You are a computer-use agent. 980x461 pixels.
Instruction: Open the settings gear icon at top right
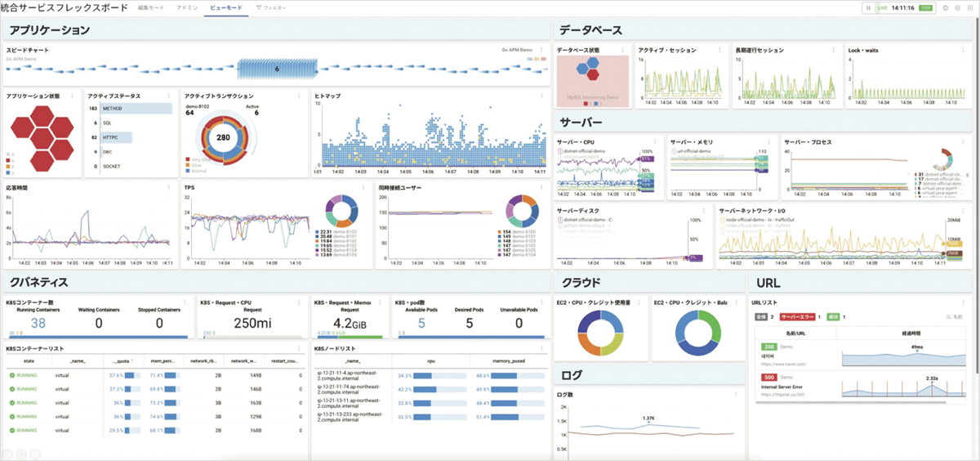click(x=957, y=7)
